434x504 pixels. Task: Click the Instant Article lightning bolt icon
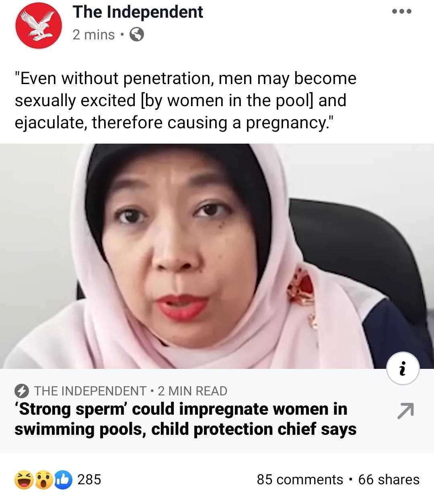[22, 391]
